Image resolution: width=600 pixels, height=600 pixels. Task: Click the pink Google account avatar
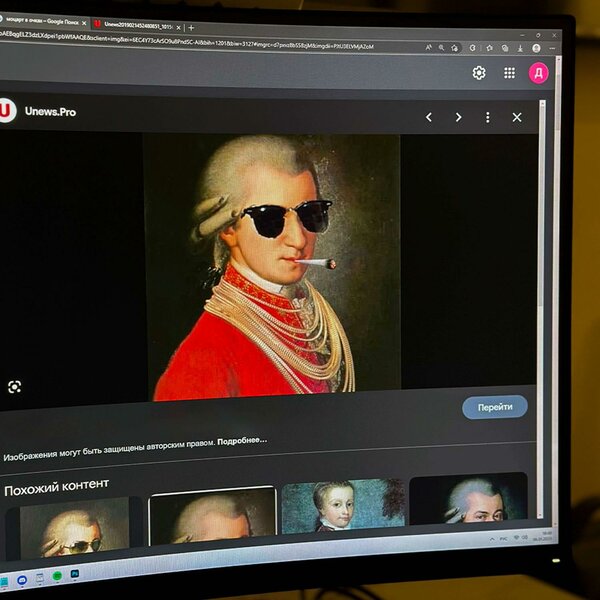[x=538, y=73]
